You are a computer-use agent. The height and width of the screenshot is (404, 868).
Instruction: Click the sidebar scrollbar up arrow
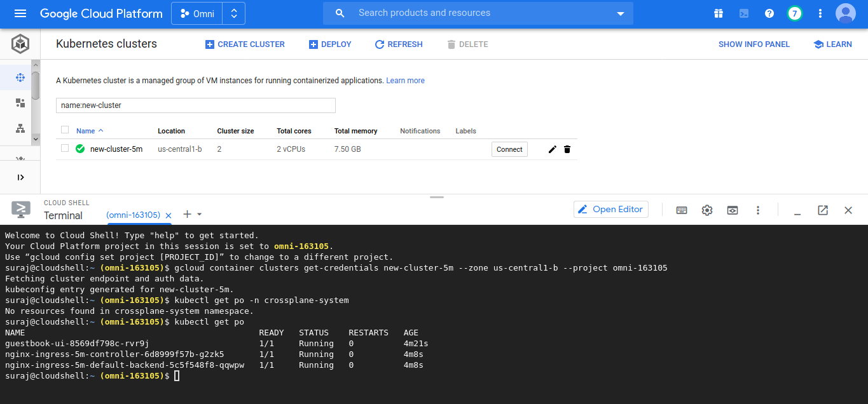click(x=36, y=65)
